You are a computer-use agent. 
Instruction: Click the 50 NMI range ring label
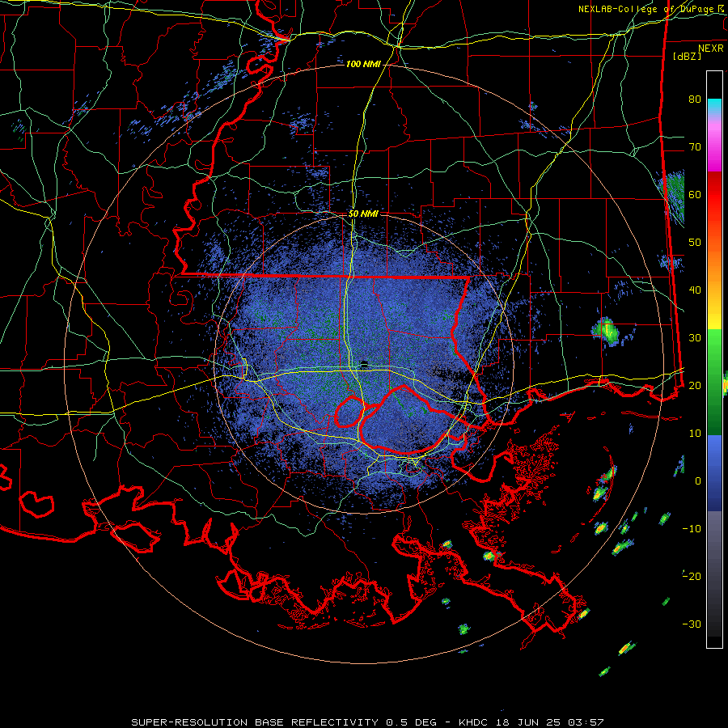[x=363, y=214]
